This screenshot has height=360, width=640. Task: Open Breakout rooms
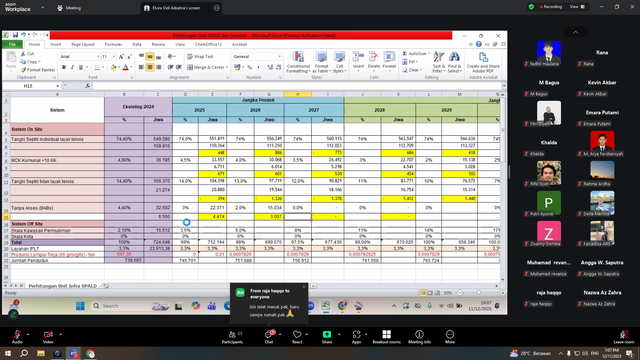(x=387, y=337)
